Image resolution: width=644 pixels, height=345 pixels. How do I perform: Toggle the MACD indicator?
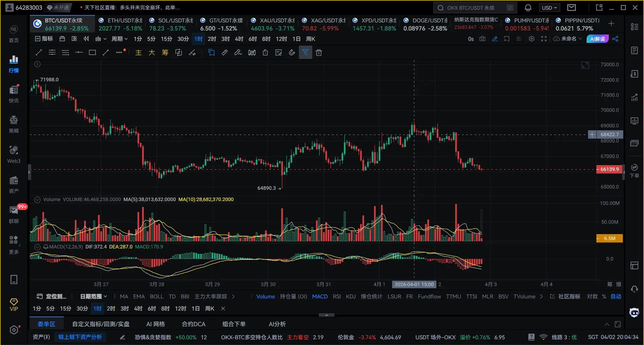320,296
